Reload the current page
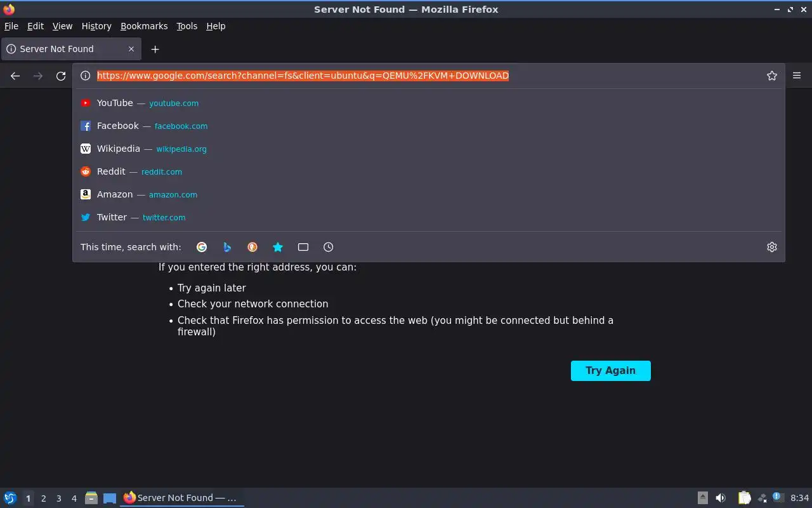The height and width of the screenshot is (508, 812). (61, 76)
